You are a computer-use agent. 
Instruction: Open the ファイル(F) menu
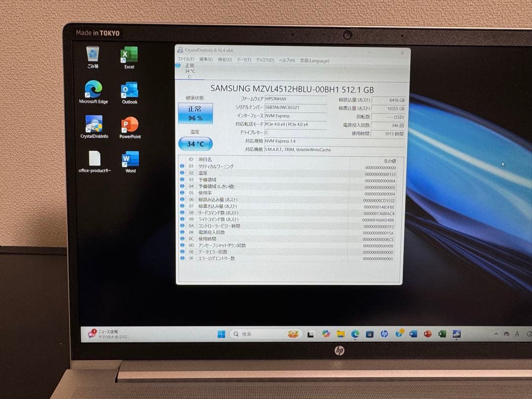(184, 60)
